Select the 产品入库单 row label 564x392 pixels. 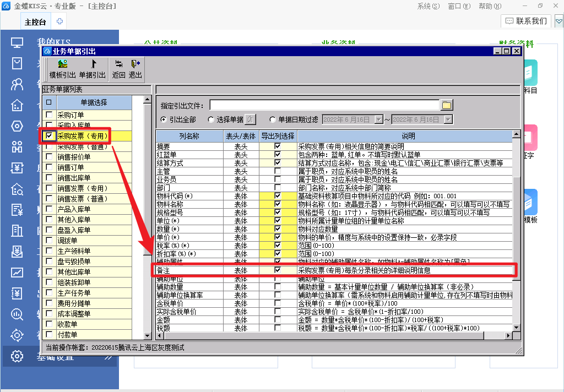(x=74, y=209)
